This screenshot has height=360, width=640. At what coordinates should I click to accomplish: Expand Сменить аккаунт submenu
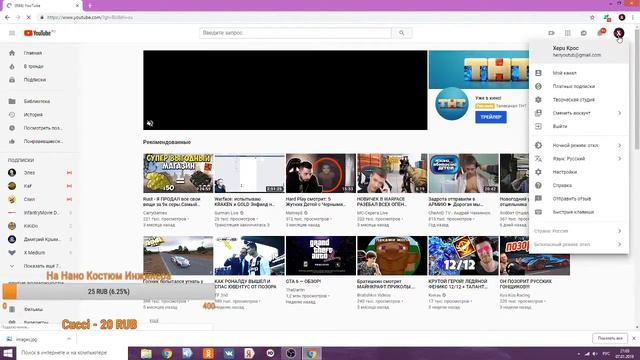pyautogui.click(x=579, y=113)
